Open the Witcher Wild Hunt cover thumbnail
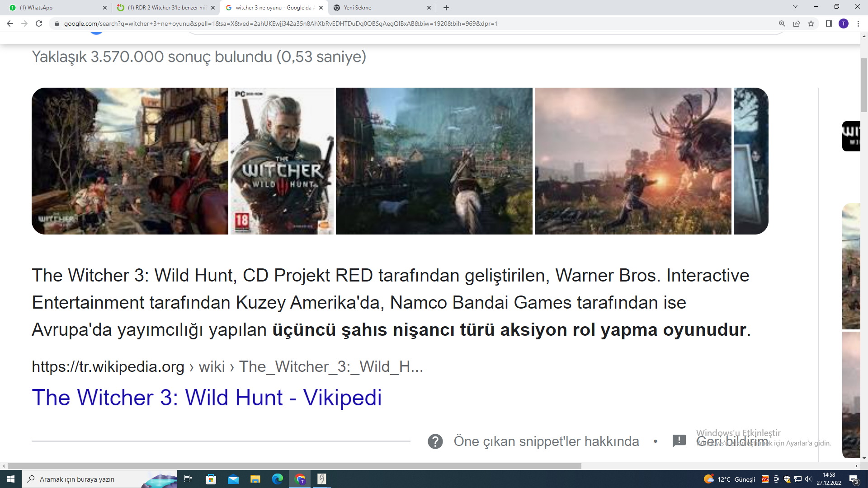The image size is (868, 488). coord(282,161)
